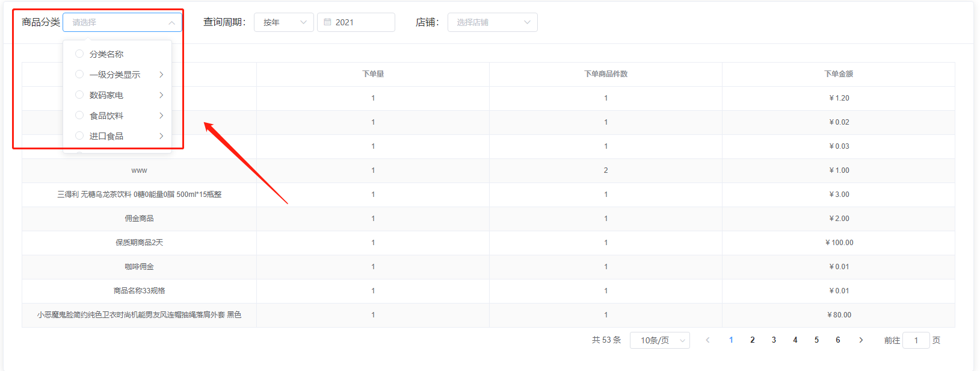Go to page 3
The height and width of the screenshot is (371, 980).
(774, 340)
